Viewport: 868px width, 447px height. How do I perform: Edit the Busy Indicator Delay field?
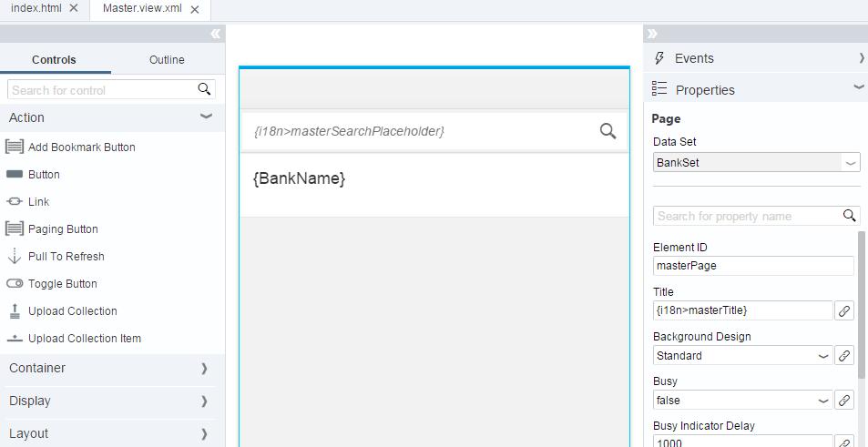pyautogui.click(x=743, y=442)
